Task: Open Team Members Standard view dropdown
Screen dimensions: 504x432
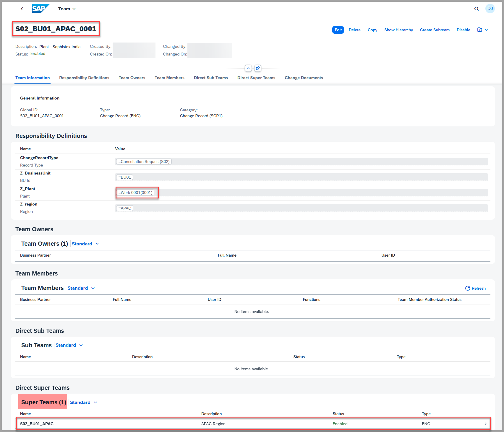Action: tap(81, 288)
